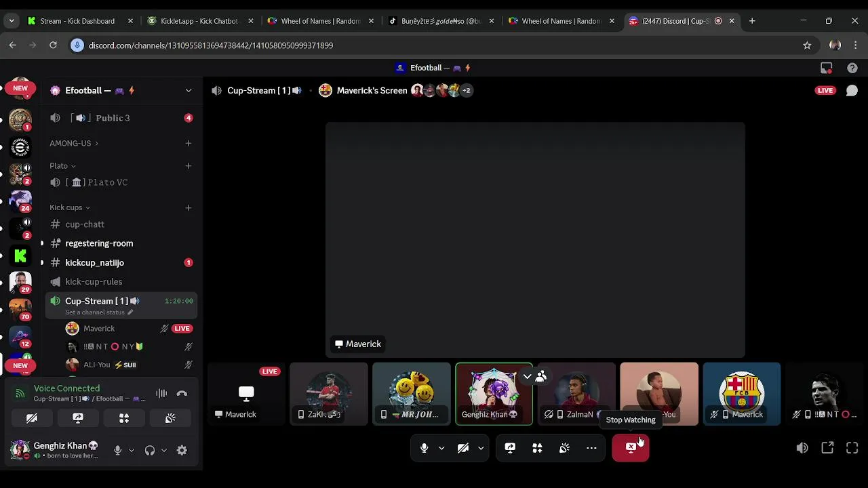Turn on camera in call control bar
Viewport: 868px width, 488px height.
(x=463, y=448)
